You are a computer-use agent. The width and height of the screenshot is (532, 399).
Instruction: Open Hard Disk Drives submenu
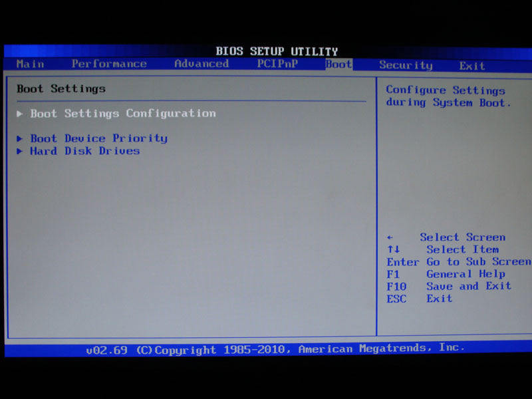point(85,151)
